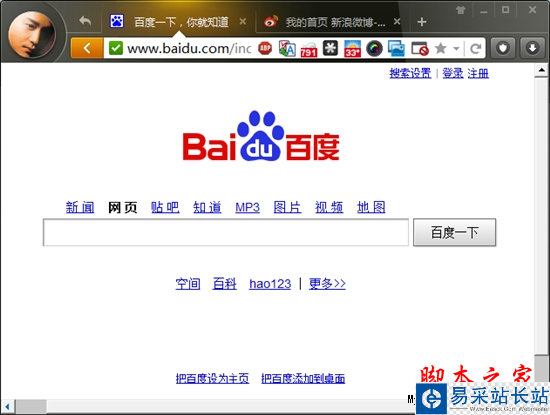Open the hao123 link
The image size is (550, 415).
(270, 284)
